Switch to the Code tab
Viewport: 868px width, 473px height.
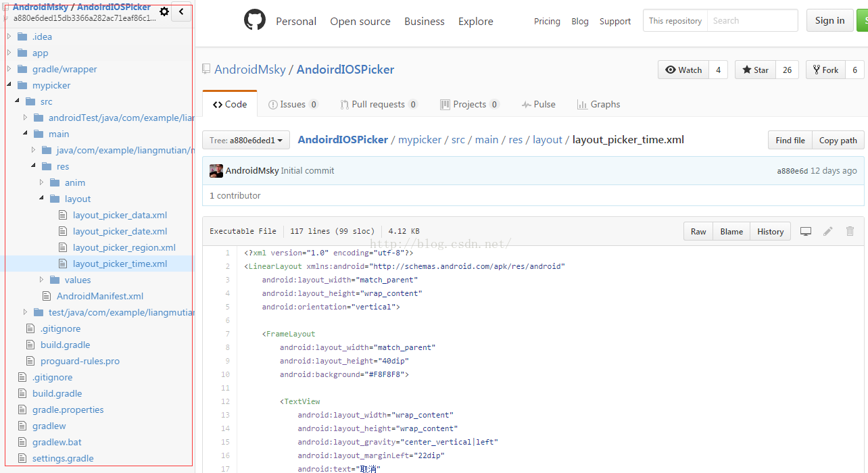coord(230,104)
